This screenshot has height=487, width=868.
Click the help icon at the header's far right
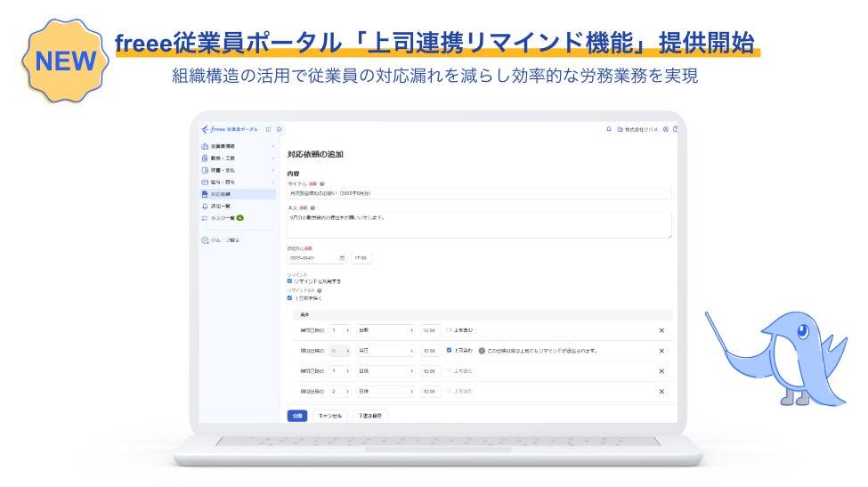click(x=675, y=129)
